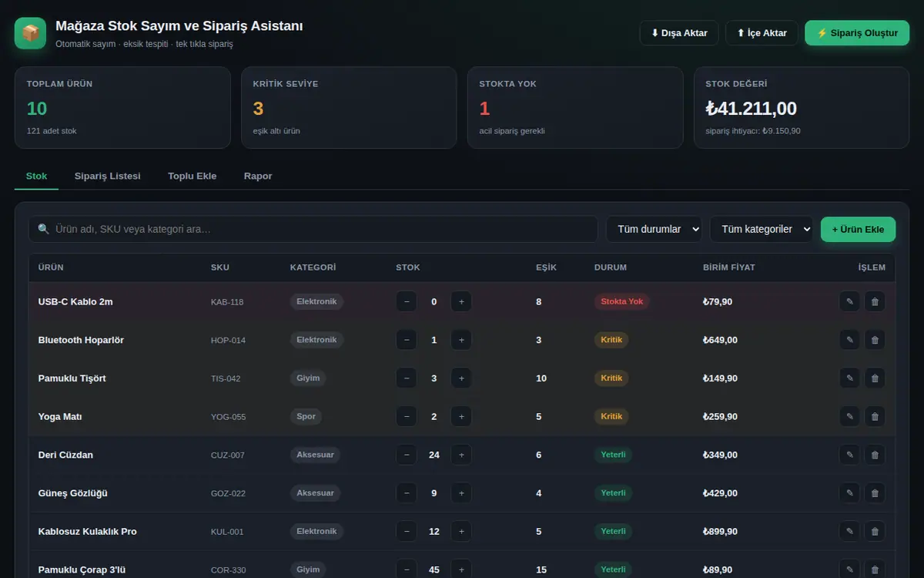Open the Sipariş Listesi tab
924x578 pixels.
[x=107, y=176]
